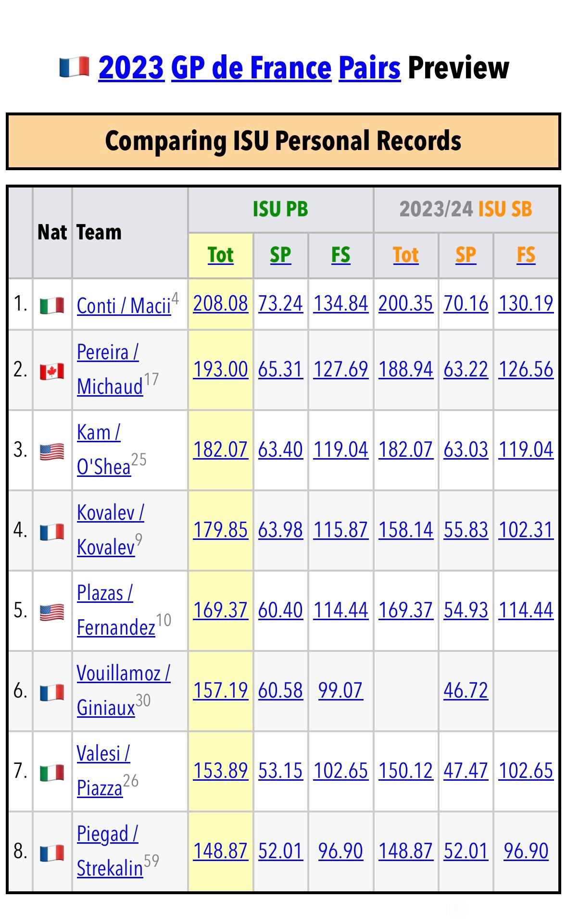Screen dimensions: 567x924
Task: Click the USA flag in the Plazas / Fernandez row
Action: pyautogui.click(x=52, y=612)
